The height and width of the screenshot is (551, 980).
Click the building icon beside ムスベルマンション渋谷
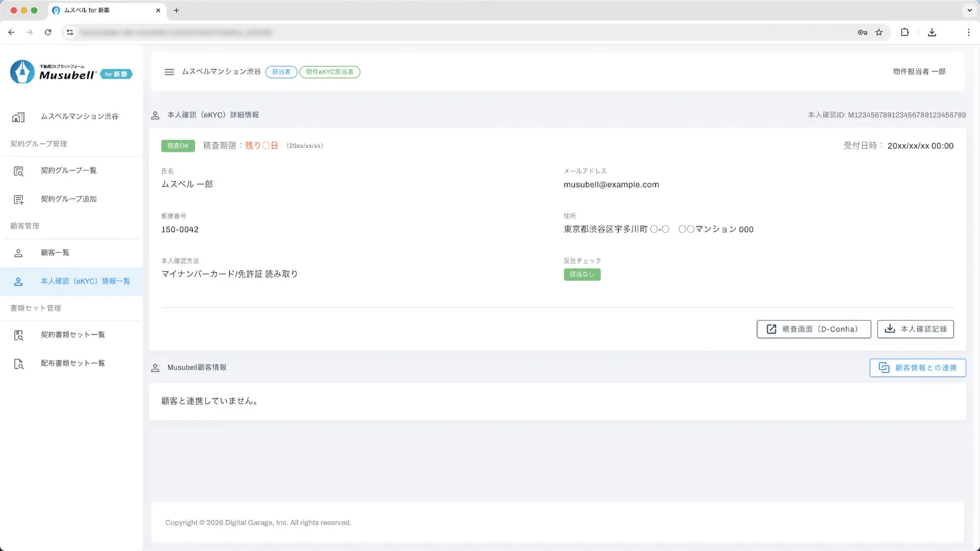point(18,117)
